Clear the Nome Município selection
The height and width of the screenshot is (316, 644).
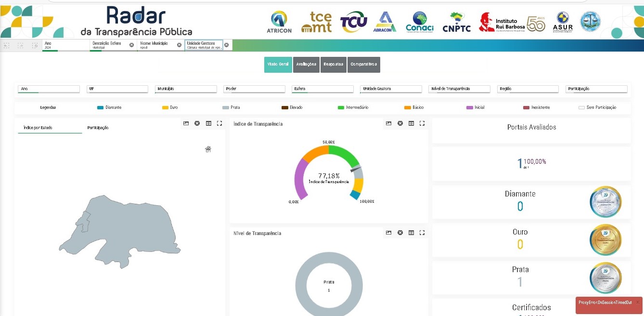point(179,45)
